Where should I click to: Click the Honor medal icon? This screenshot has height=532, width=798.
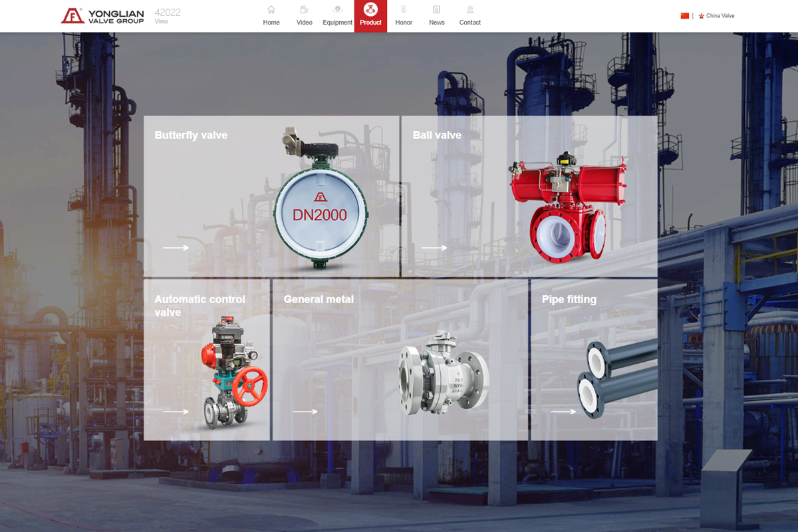click(x=404, y=10)
